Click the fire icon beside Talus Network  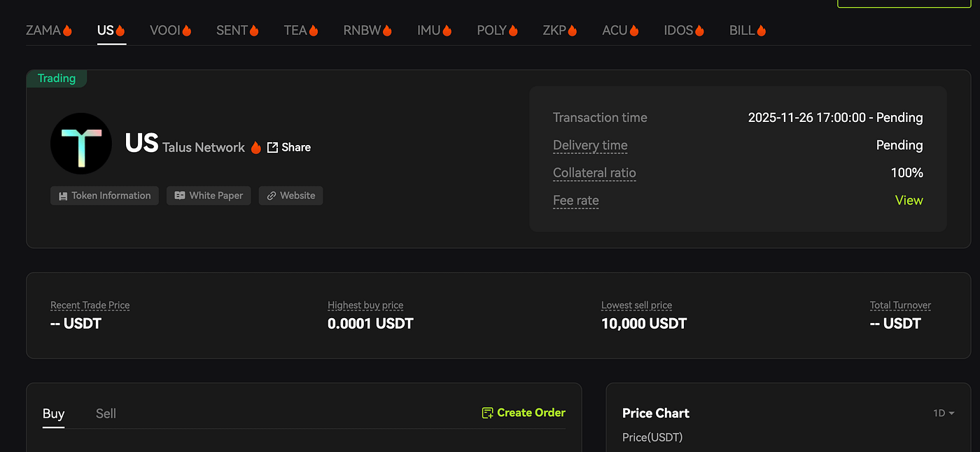click(x=255, y=147)
